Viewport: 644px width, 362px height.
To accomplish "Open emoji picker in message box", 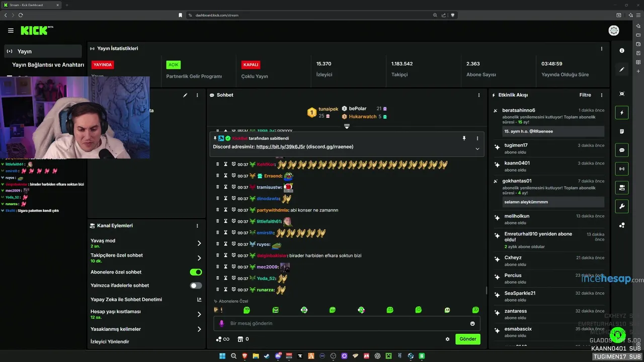I will [472, 323].
